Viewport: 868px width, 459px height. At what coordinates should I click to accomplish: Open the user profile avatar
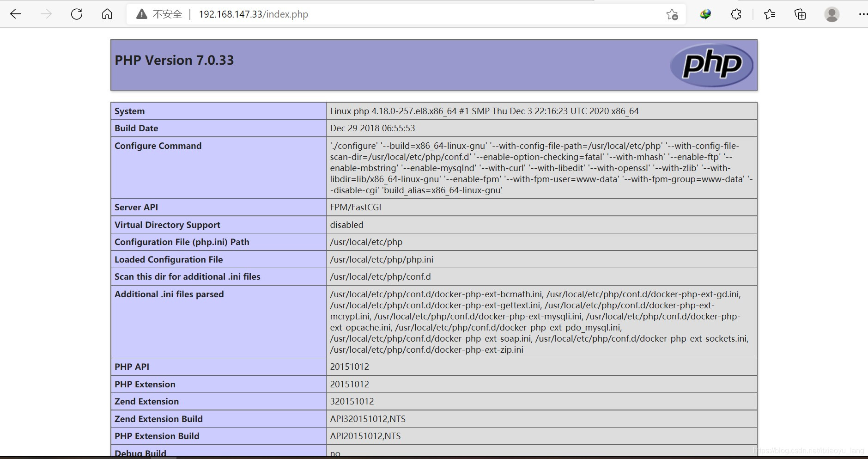[832, 14]
